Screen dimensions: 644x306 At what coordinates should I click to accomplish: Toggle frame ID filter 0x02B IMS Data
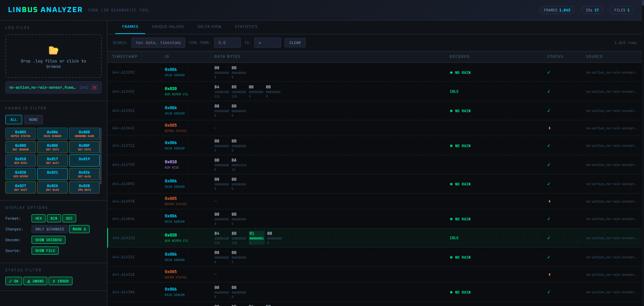(x=84, y=187)
